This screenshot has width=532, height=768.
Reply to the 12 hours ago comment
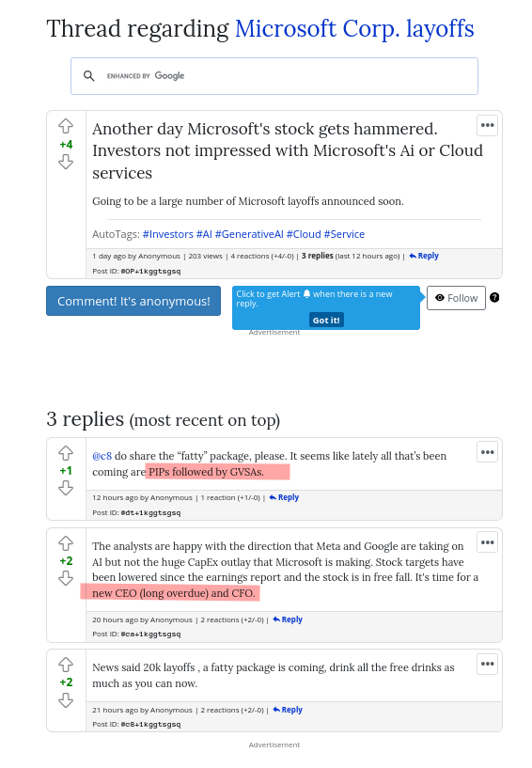pyautogui.click(x=284, y=497)
